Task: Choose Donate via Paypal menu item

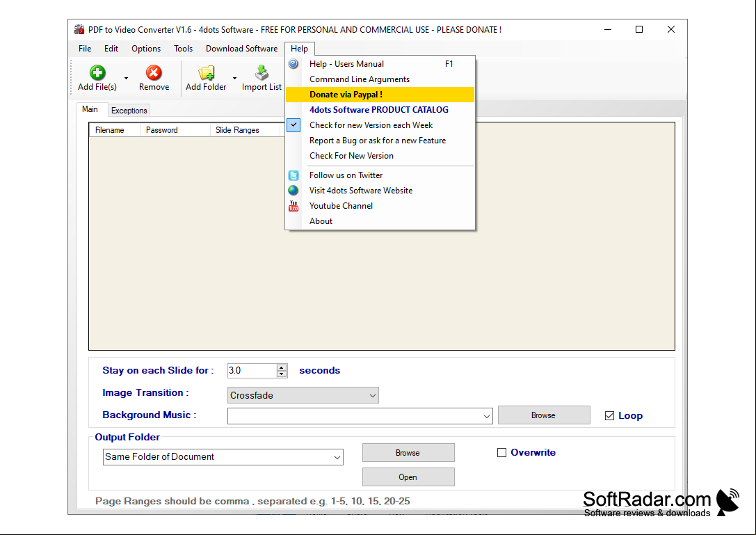Action: pyautogui.click(x=380, y=95)
